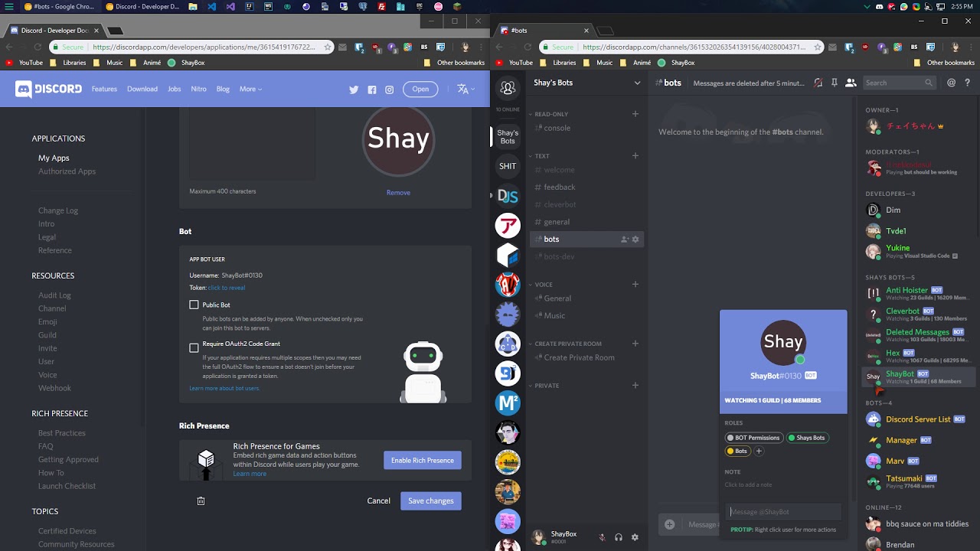This screenshot has width=980, height=551.
Task: Focus the Discord Search field
Action: coord(900,83)
